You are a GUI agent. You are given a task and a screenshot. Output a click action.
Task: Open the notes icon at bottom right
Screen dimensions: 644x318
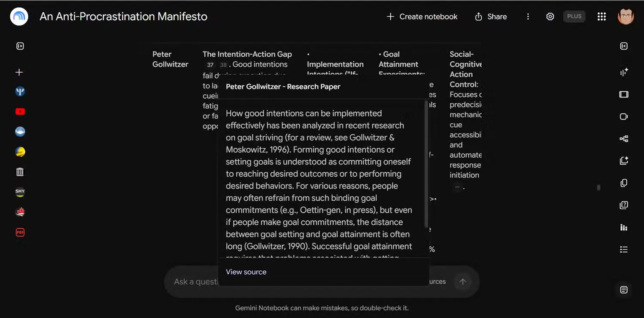click(624, 290)
